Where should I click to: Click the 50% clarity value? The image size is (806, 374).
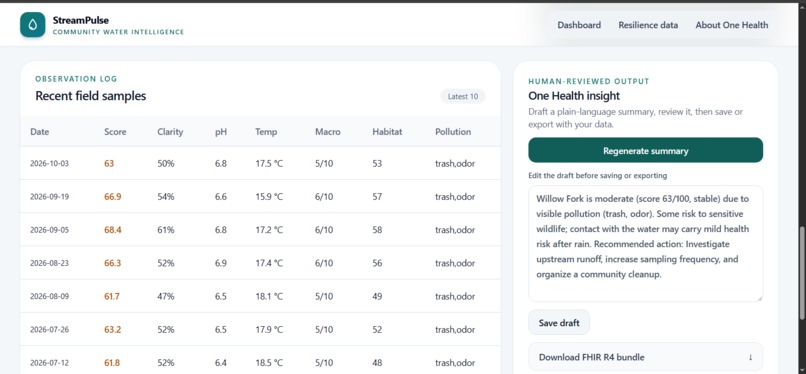point(166,163)
